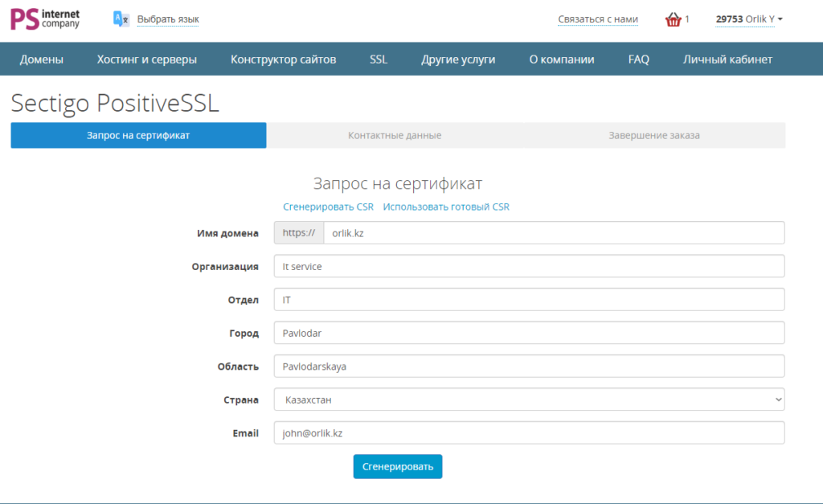Open the О компании menu

click(562, 59)
